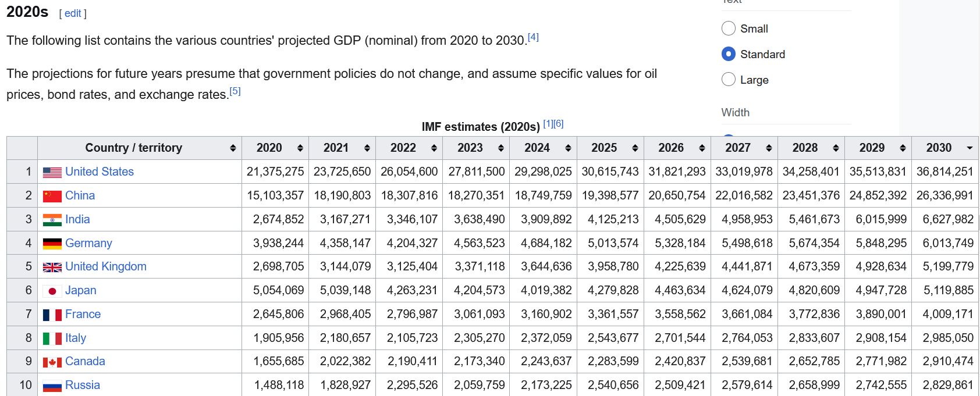Sort table by 2025 column
This screenshot has height=396, width=980.
pos(610,148)
